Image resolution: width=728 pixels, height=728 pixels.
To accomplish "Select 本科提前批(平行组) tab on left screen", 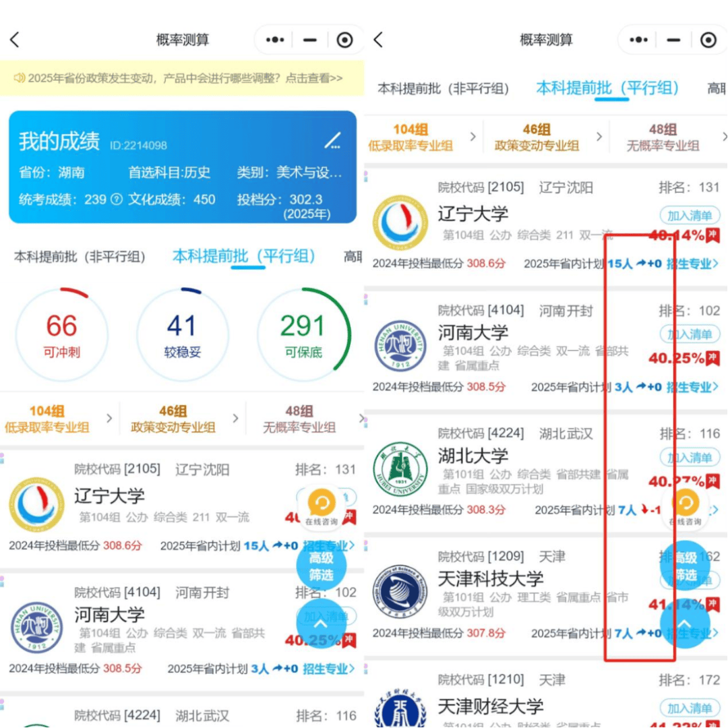I will [244, 256].
